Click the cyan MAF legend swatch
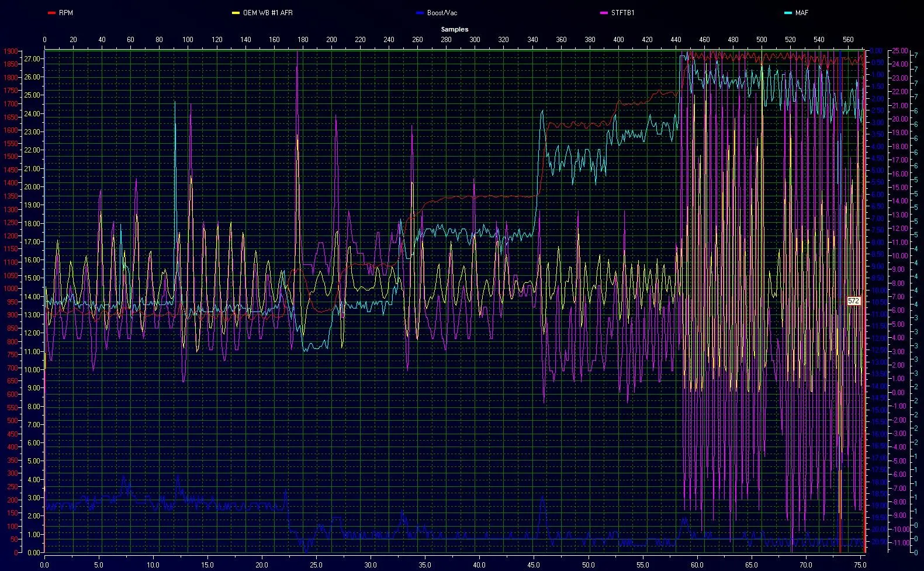This screenshot has width=924, height=571. tap(788, 13)
